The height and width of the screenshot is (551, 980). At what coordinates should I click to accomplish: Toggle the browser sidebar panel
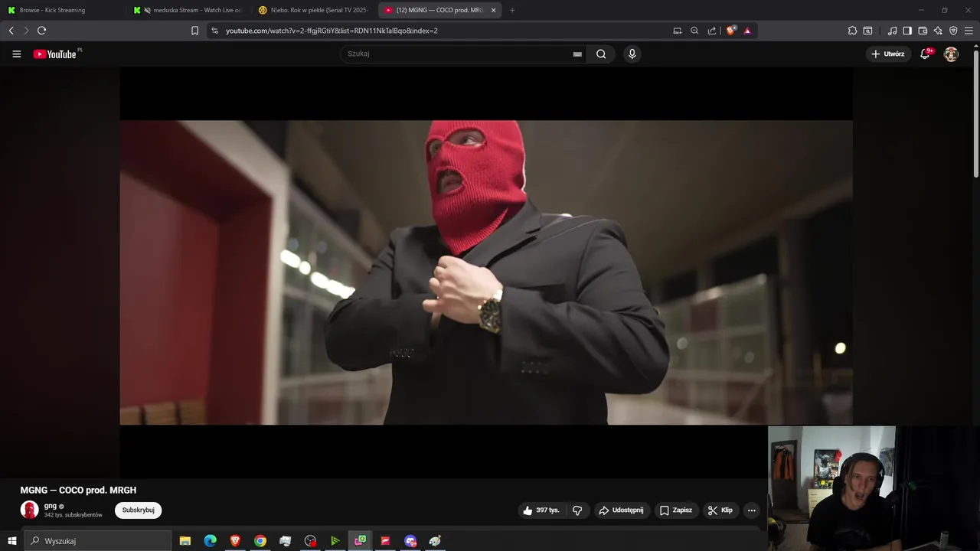[x=907, y=31]
